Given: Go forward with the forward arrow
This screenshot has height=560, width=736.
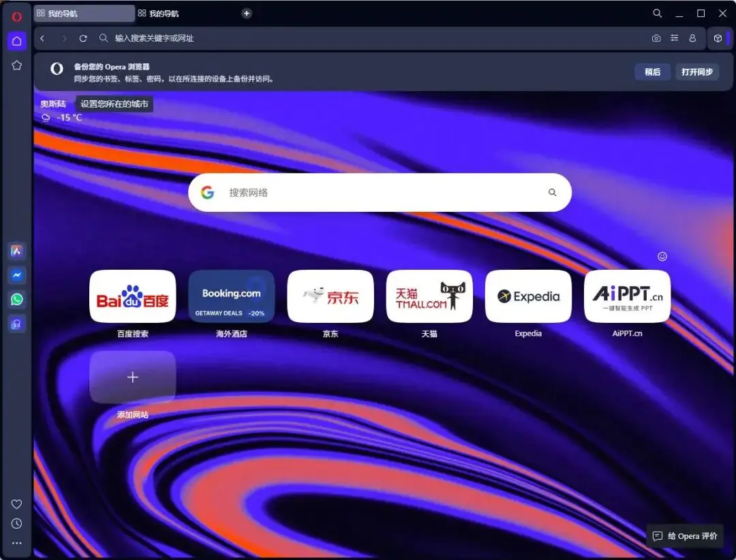Looking at the screenshot, I should 64,38.
